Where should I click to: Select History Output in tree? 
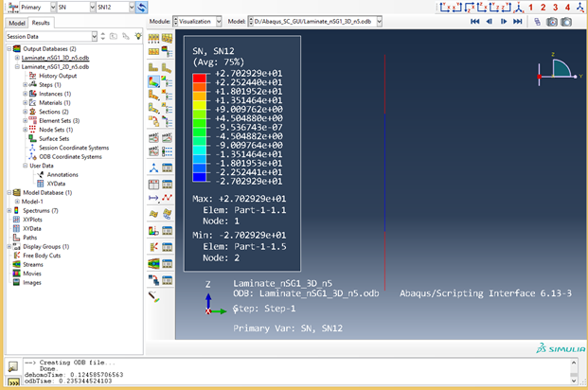58,76
